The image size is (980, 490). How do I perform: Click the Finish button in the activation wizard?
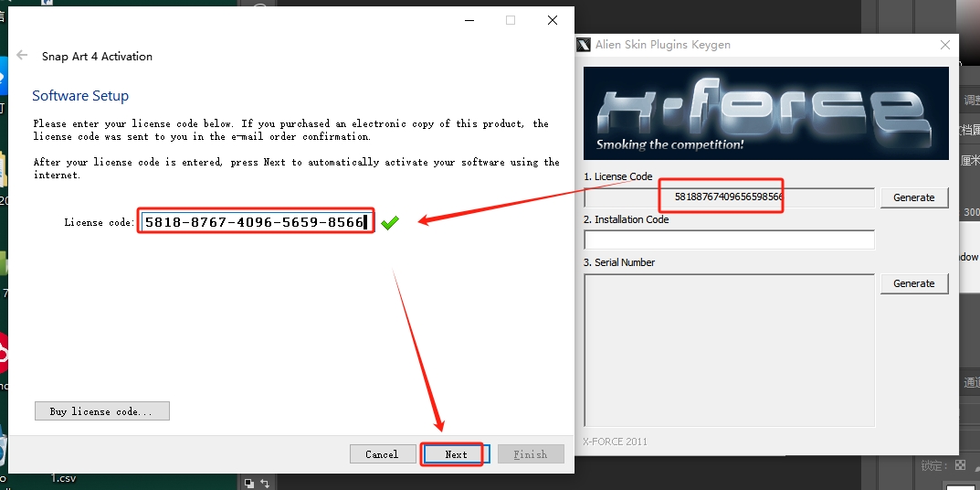click(531, 454)
